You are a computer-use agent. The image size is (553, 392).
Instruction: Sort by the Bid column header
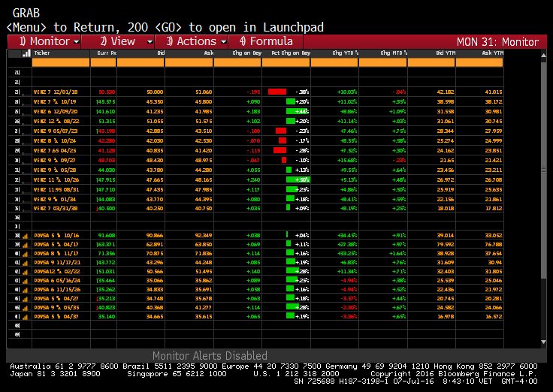161,53
